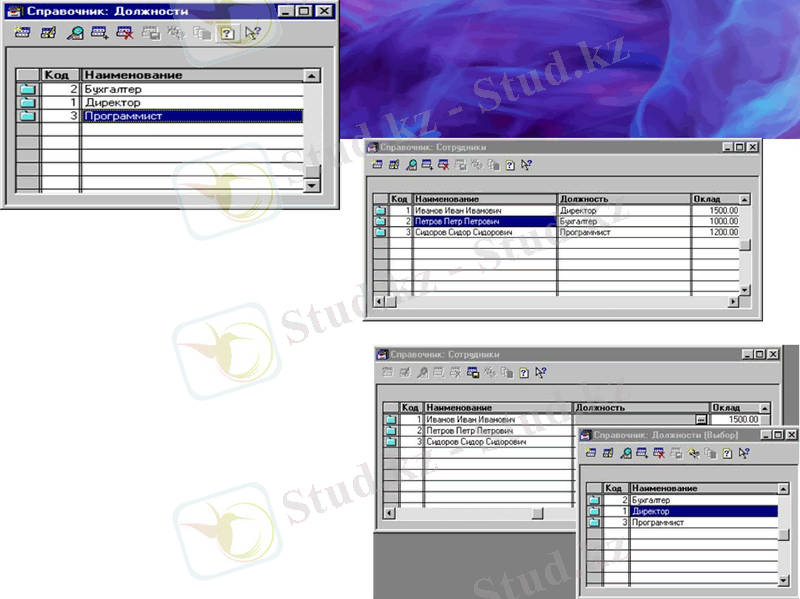Click red-X delete icon in Сотрудники window with Петров highlighted
800x599 pixels.
[x=442, y=165]
